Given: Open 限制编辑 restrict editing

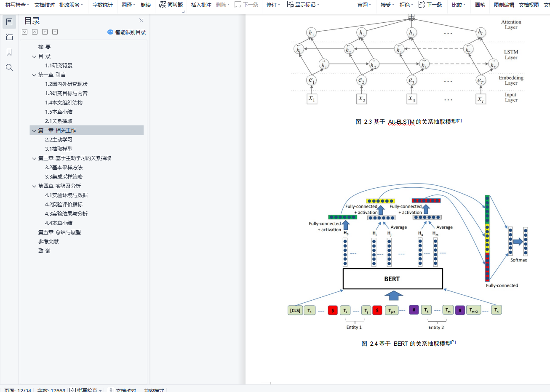Looking at the screenshot, I should (x=504, y=5).
